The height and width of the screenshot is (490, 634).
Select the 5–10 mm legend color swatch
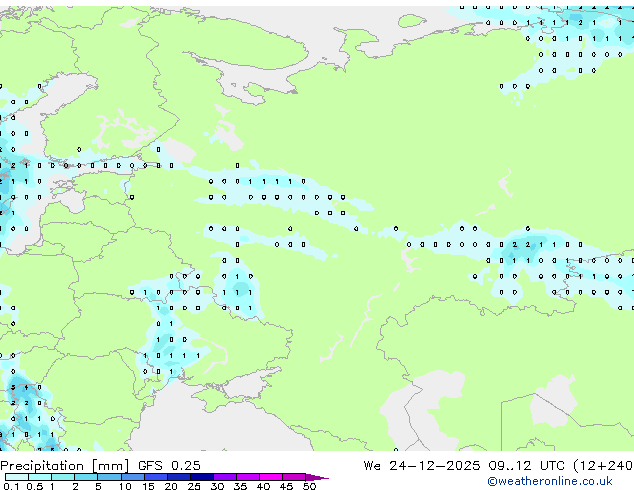(x=109, y=477)
